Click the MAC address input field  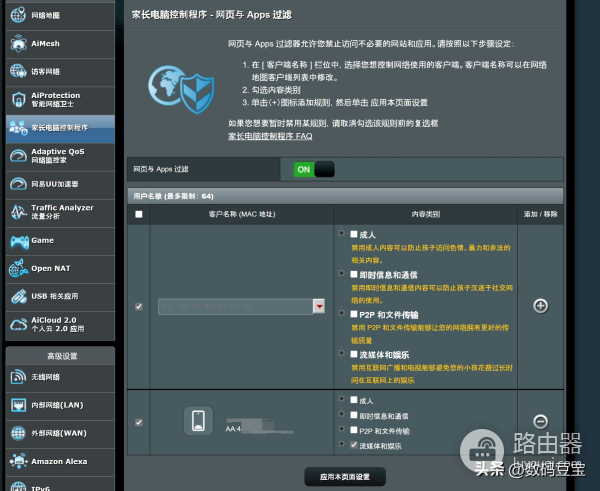coord(235,307)
